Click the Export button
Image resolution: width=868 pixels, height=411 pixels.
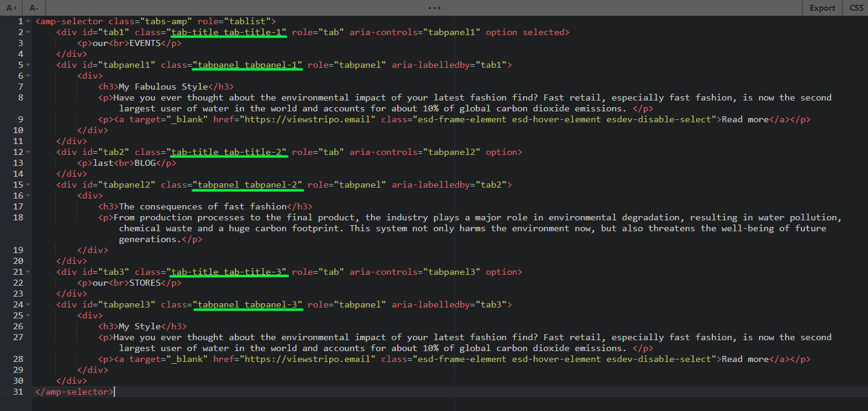(822, 8)
